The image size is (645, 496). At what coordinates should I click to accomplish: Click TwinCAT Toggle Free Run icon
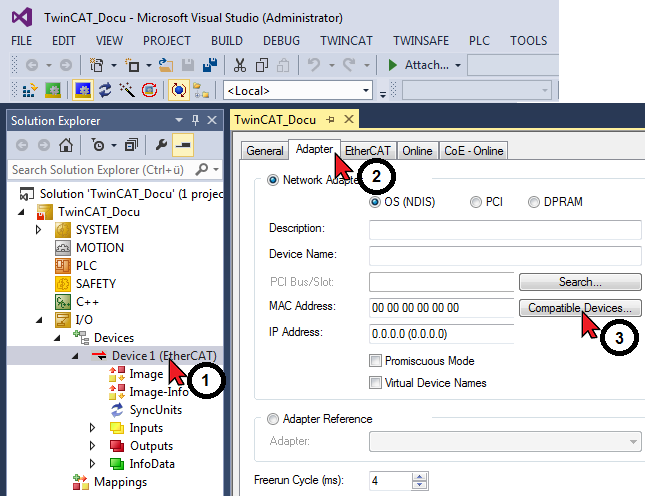tap(149, 90)
